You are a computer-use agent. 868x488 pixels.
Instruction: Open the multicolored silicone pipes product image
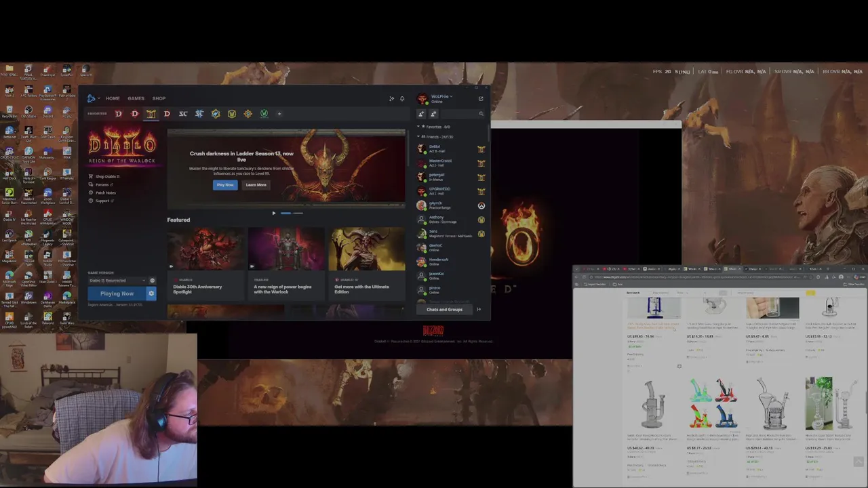tap(713, 403)
